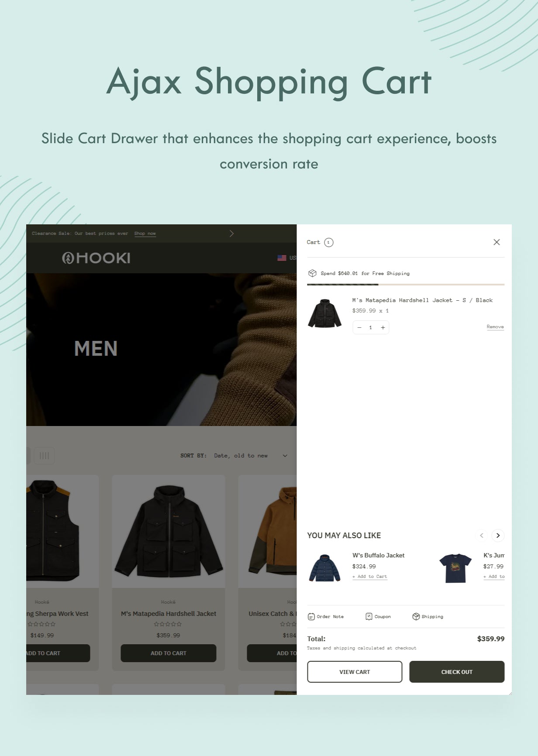The height and width of the screenshot is (756, 538).
Task: Add W's Buffalo Jacket to the cart
Action: [370, 577]
